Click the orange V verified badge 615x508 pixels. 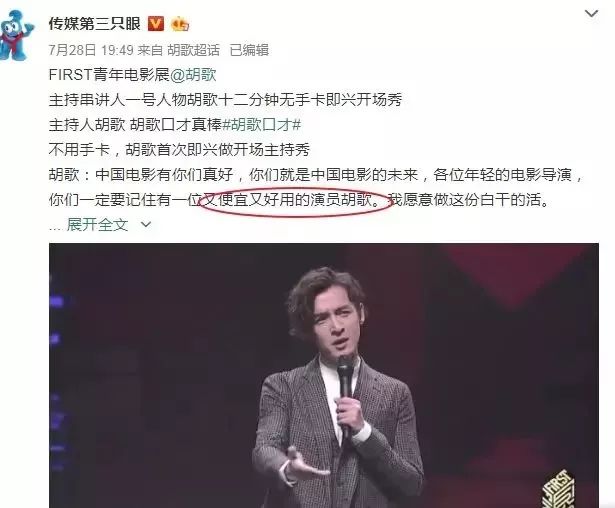pyautogui.click(x=156, y=24)
